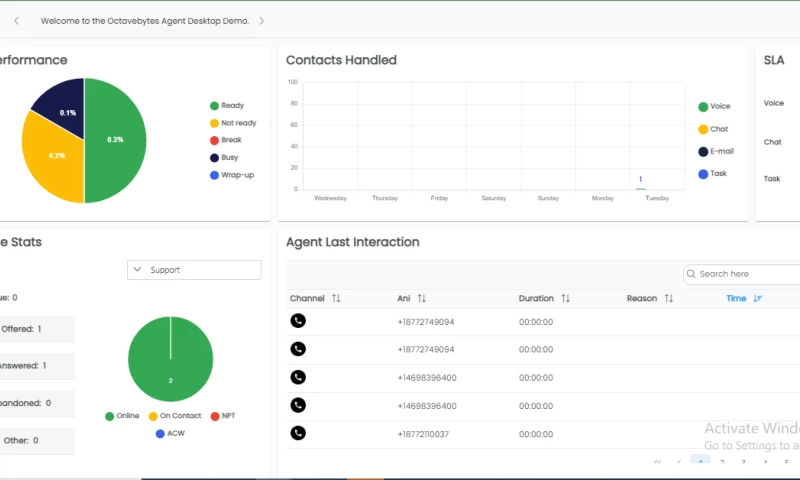800x480 pixels.
Task: Click the Tuesday axis label
Action: coord(657,198)
